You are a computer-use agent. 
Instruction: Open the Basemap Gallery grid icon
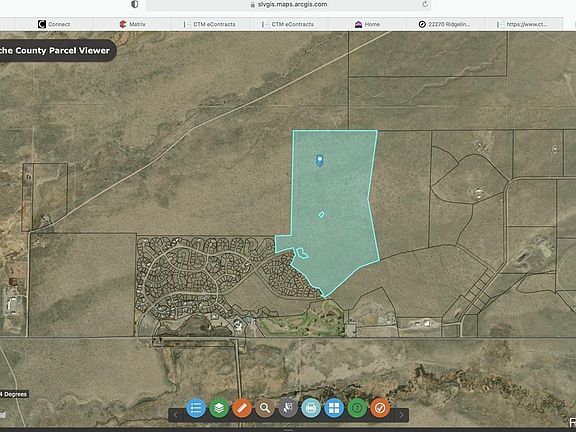tap(334, 408)
